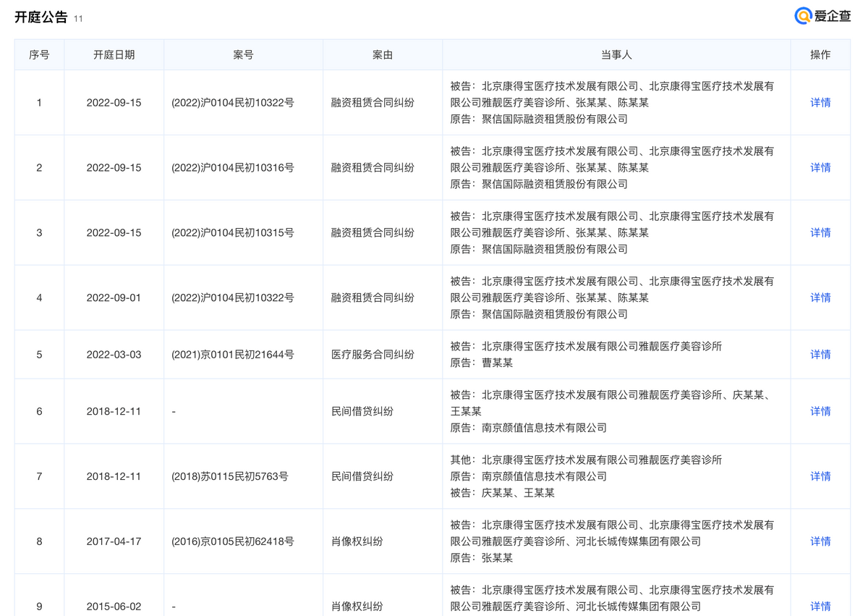
Task: Select row 5 medical service dispute entry
Action: click(x=382, y=354)
